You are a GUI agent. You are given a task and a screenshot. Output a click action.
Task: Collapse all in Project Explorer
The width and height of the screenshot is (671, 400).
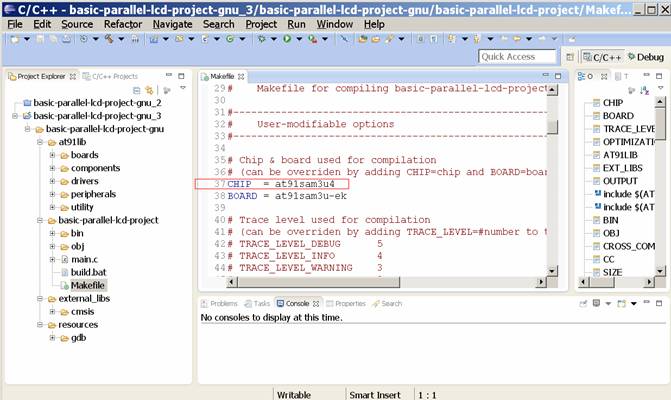click(137, 90)
